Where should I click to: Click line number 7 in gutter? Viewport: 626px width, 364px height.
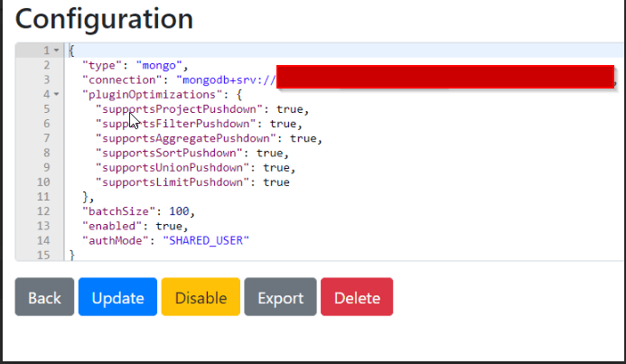point(47,138)
